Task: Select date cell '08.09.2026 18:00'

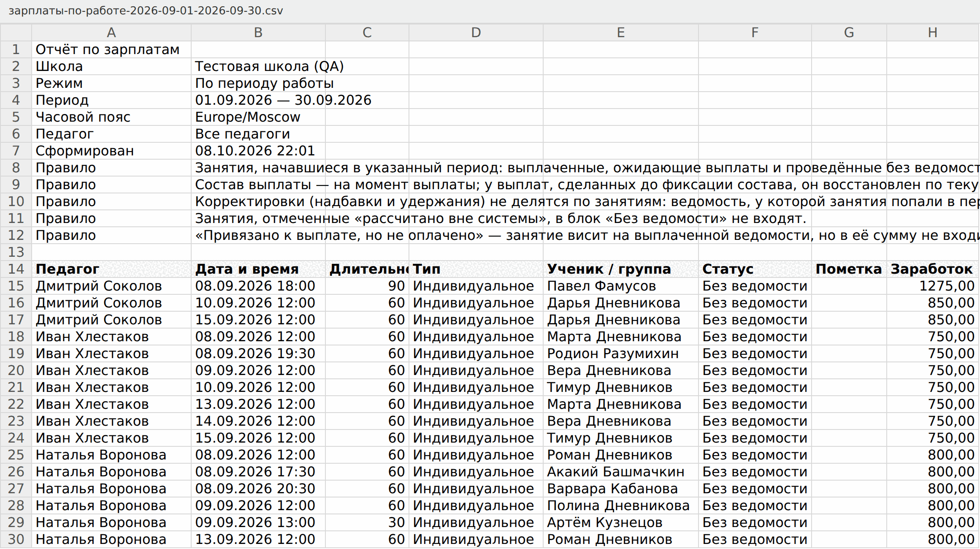Action: click(x=258, y=286)
